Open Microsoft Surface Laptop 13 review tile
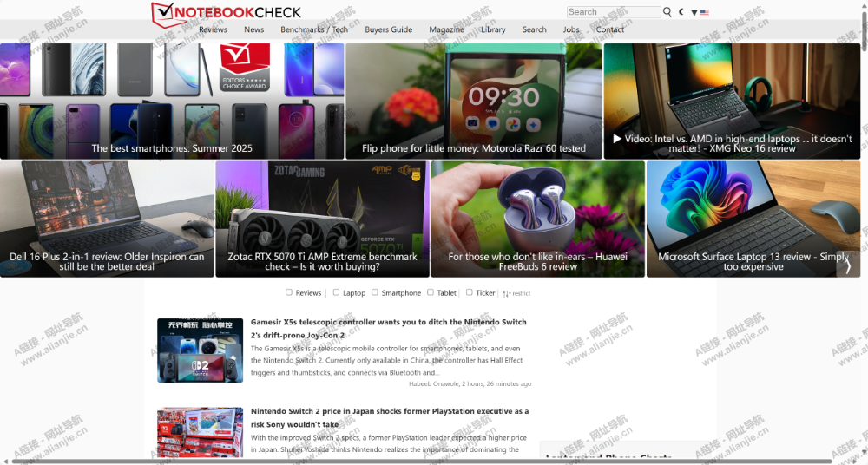This screenshot has height=465, width=868. click(x=753, y=219)
